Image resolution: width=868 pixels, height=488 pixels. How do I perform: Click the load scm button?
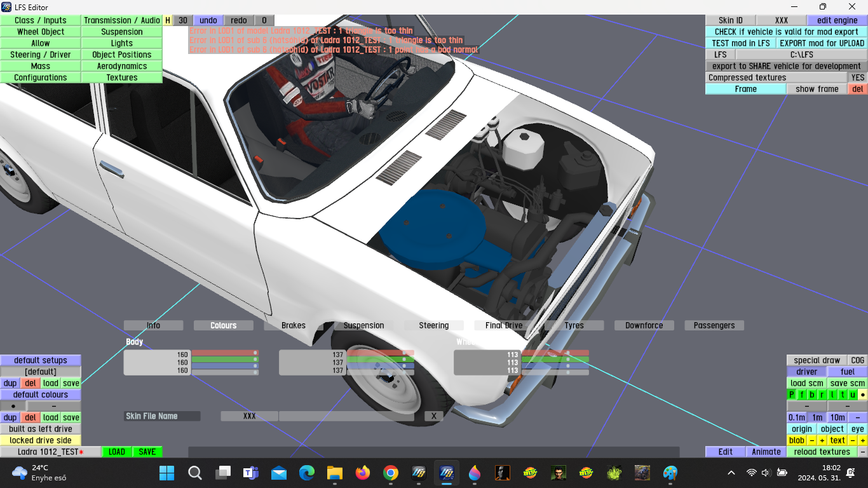(807, 383)
